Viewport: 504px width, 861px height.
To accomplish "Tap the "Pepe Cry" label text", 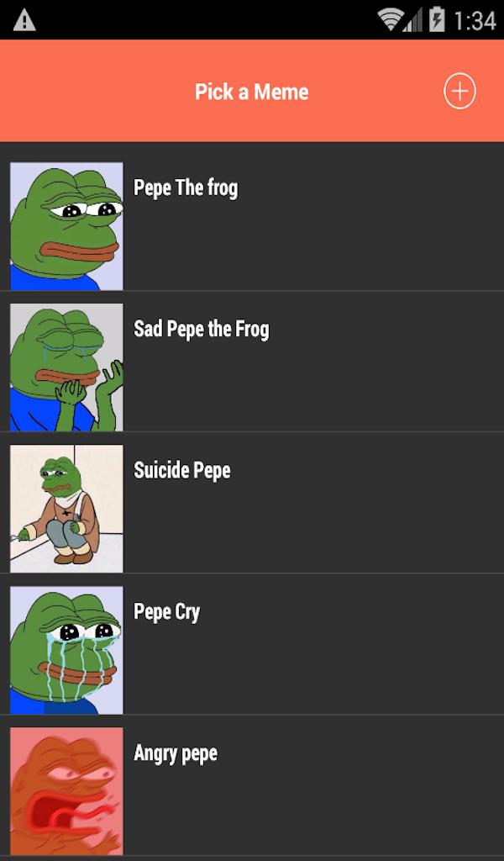I will (166, 612).
